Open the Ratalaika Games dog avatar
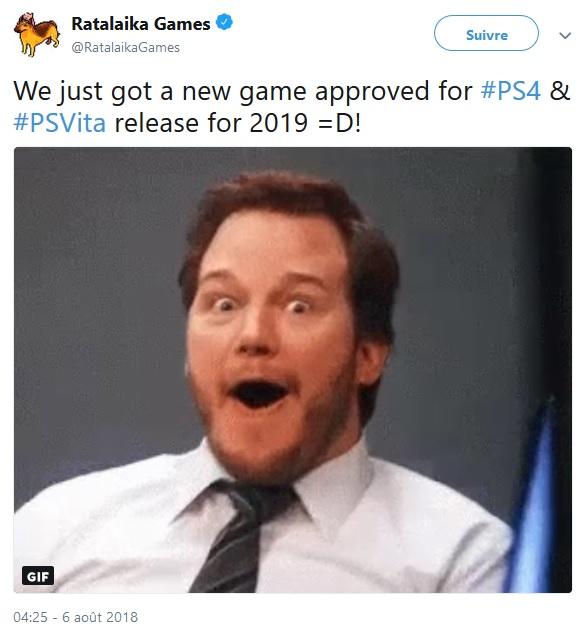 (37, 35)
